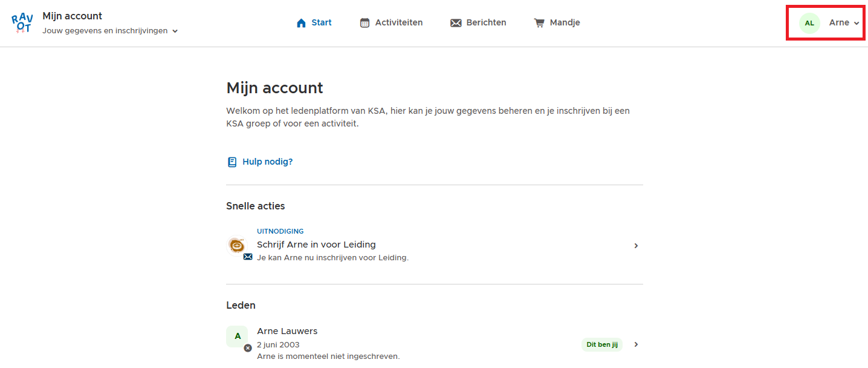Click the RAVOT logo
Image resolution: width=868 pixels, height=368 pixels.
22,23
